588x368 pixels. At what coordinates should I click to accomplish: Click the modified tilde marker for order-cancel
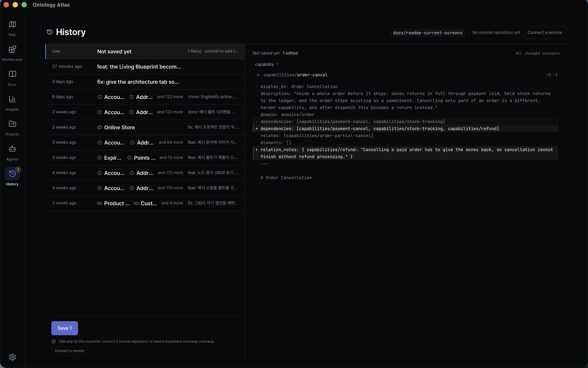258,75
